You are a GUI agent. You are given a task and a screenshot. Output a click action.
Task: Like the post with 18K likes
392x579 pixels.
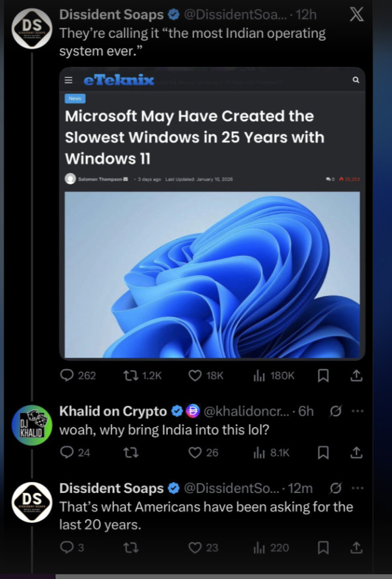pos(195,375)
